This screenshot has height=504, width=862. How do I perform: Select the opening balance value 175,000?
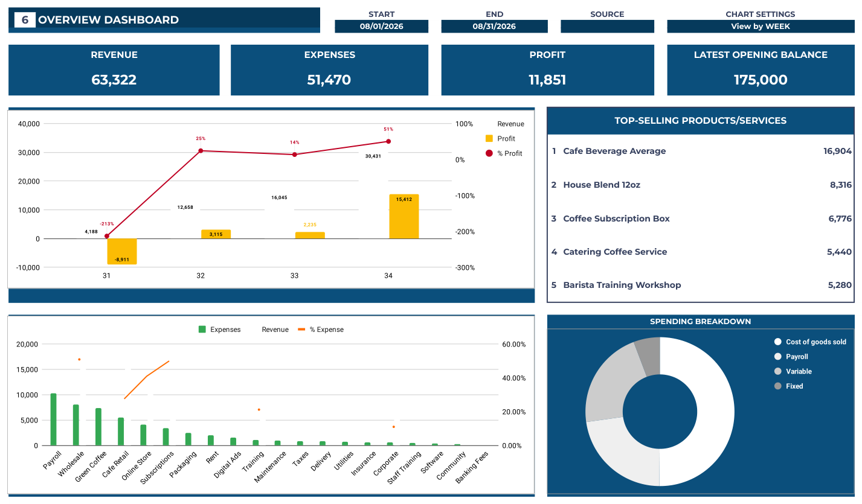761,80
